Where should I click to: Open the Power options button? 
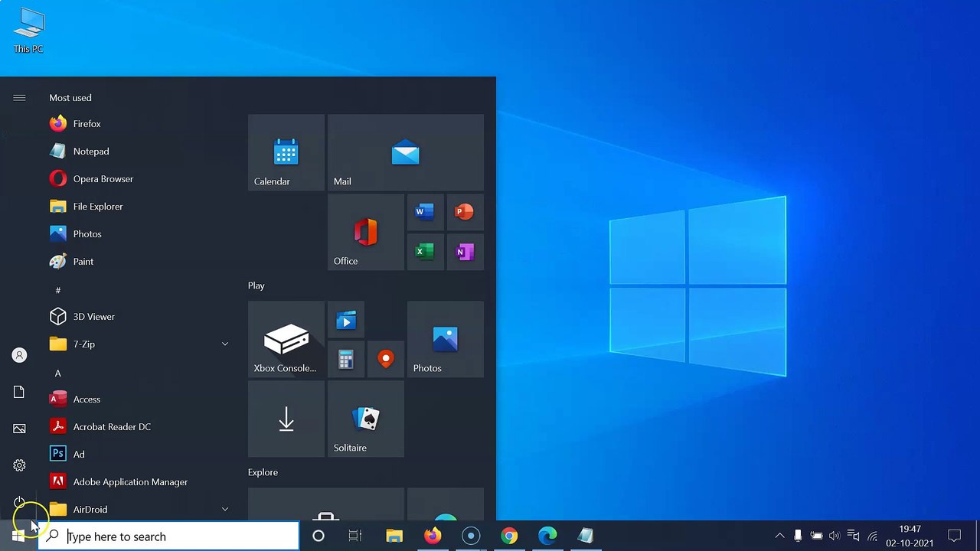click(19, 502)
